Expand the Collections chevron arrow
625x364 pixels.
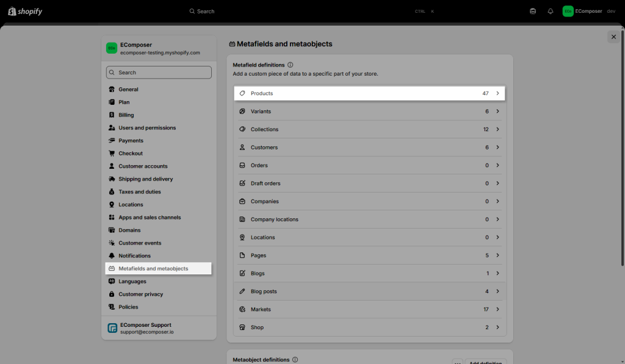click(x=497, y=129)
